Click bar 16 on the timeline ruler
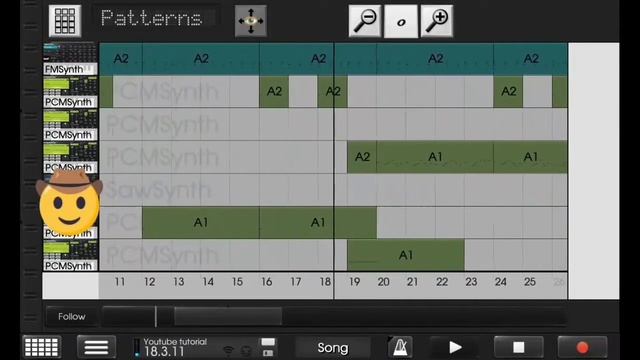640x360 pixels. point(267,282)
